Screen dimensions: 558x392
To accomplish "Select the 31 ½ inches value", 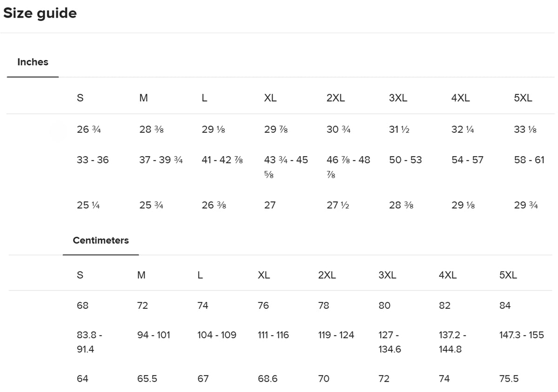I will 399,130.
